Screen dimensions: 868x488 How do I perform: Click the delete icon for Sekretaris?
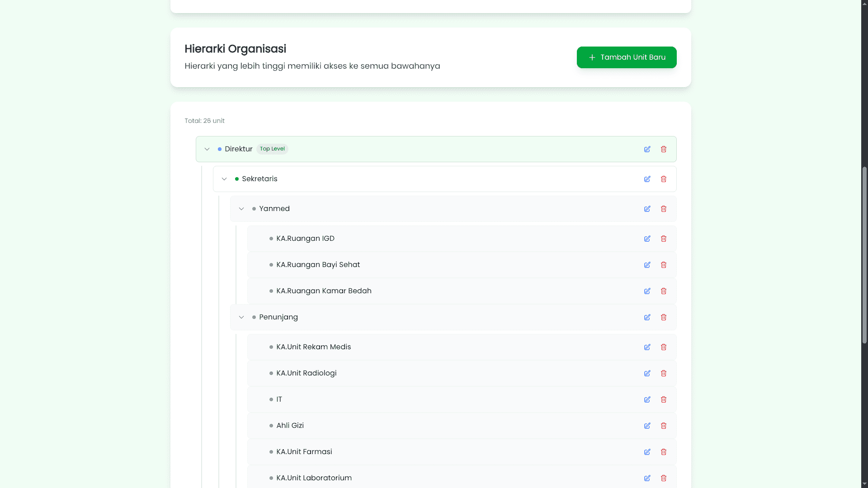pos(664,179)
